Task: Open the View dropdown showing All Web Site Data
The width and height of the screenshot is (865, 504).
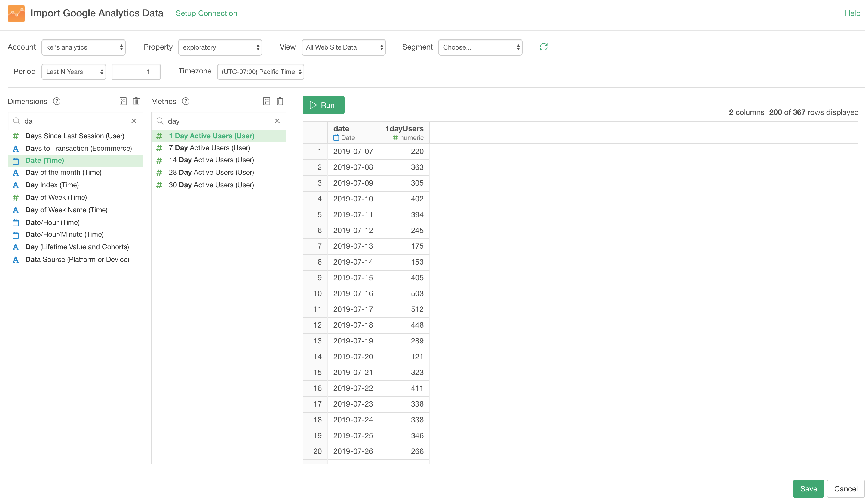Action: pyautogui.click(x=343, y=47)
